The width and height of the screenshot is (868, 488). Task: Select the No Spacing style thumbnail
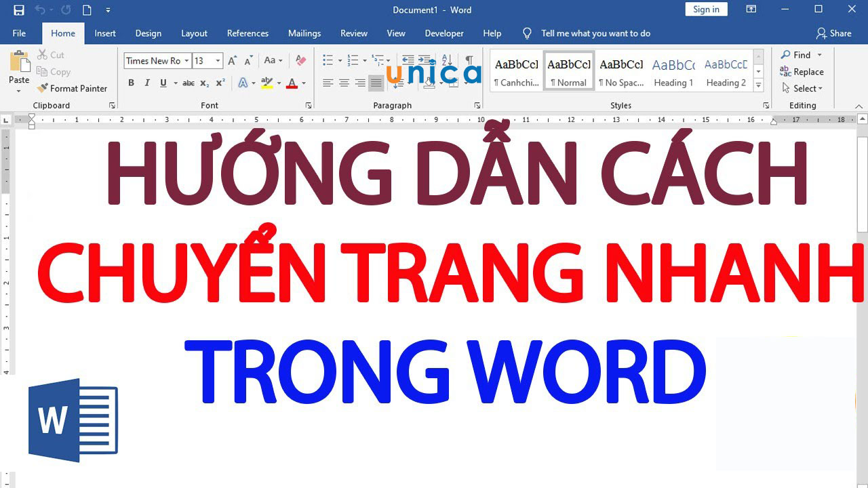[621, 70]
